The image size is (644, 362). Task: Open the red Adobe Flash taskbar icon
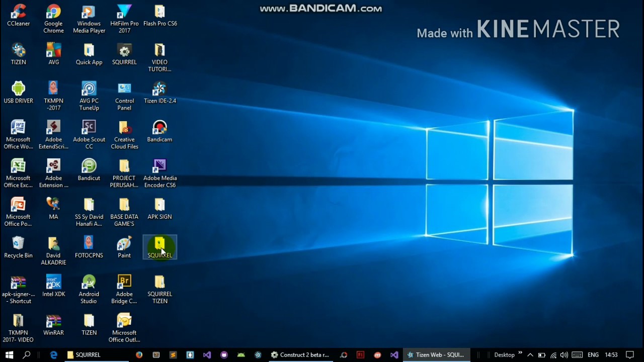[x=360, y=355]
